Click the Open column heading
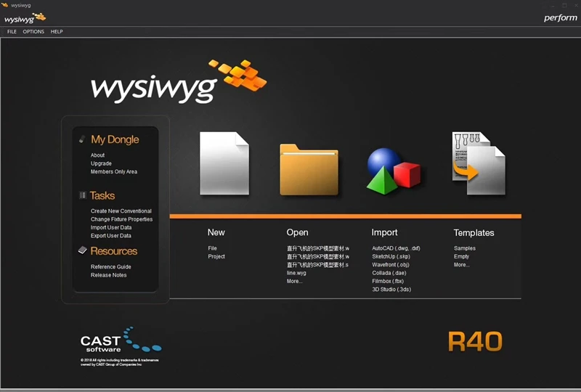The width and height of the screenshot is (581, 392). click(297, 232)
